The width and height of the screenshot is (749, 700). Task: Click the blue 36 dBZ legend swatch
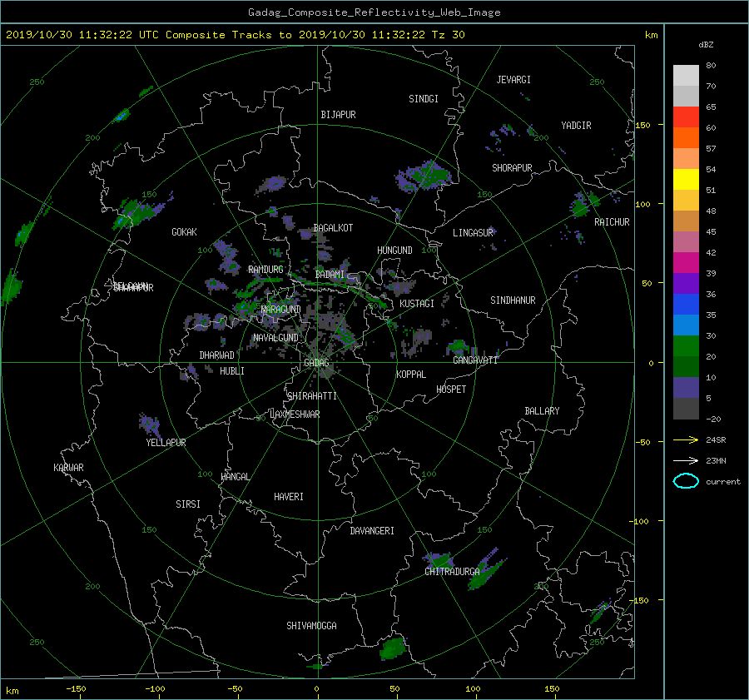pos(686,304)
